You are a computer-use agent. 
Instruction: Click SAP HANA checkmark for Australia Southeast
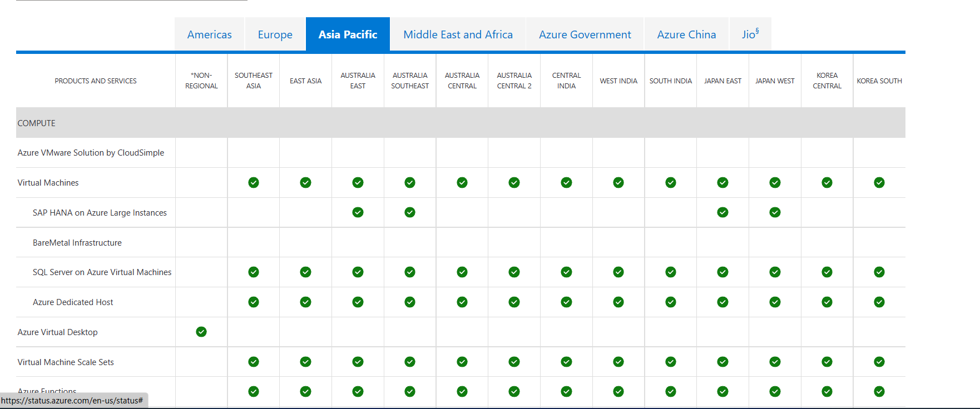410,212
